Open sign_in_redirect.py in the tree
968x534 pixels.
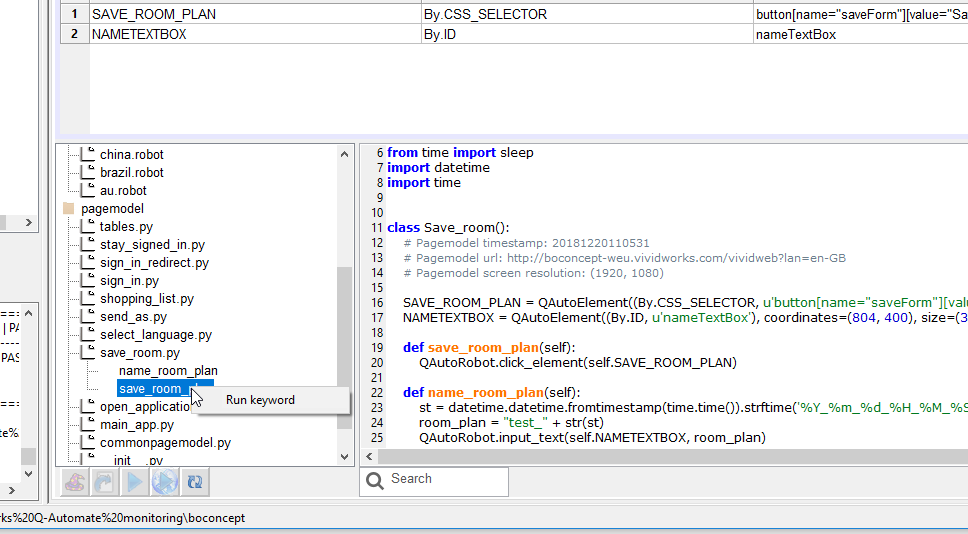point(154,262)
